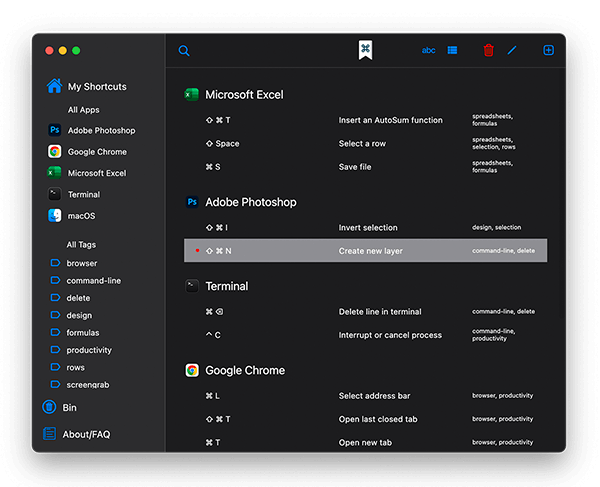Add a new shortcut with plus icon

pyautogui.click(x=548, y=50)
